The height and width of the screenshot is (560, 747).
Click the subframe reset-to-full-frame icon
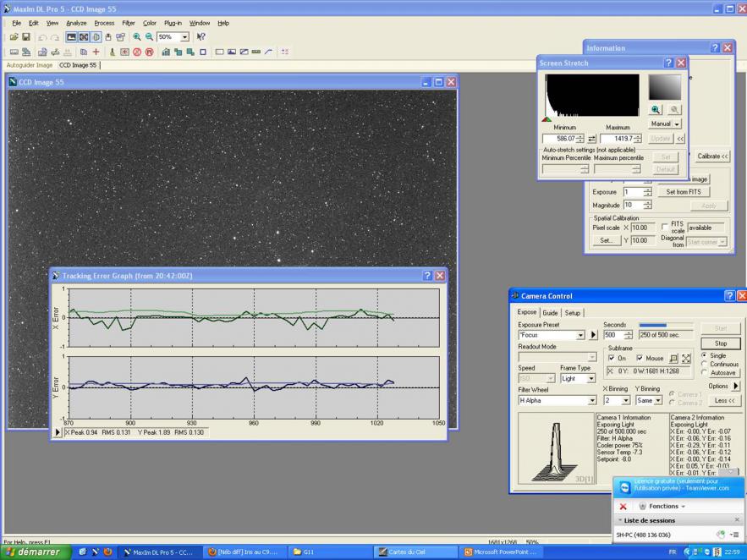tap(686, 359)
